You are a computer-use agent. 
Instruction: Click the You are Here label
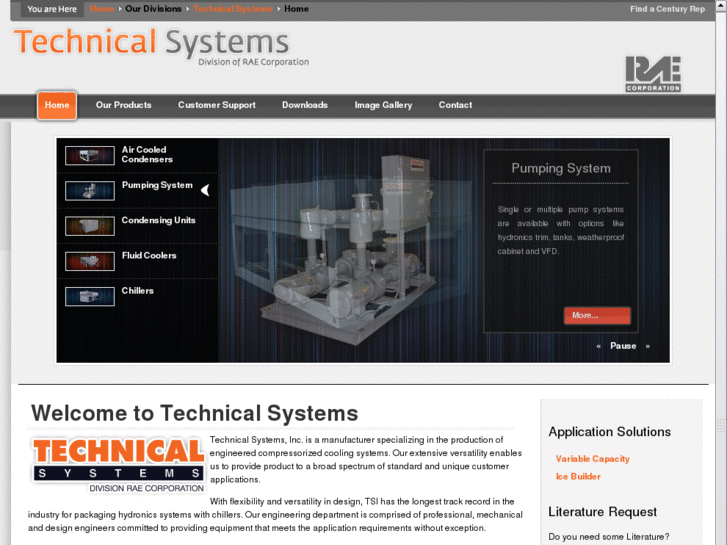[52, 9]
